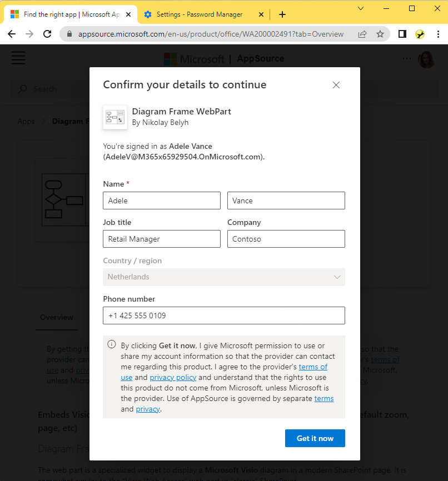Open provider's privacy policy link
448x481 pixels.
point(173,377)
